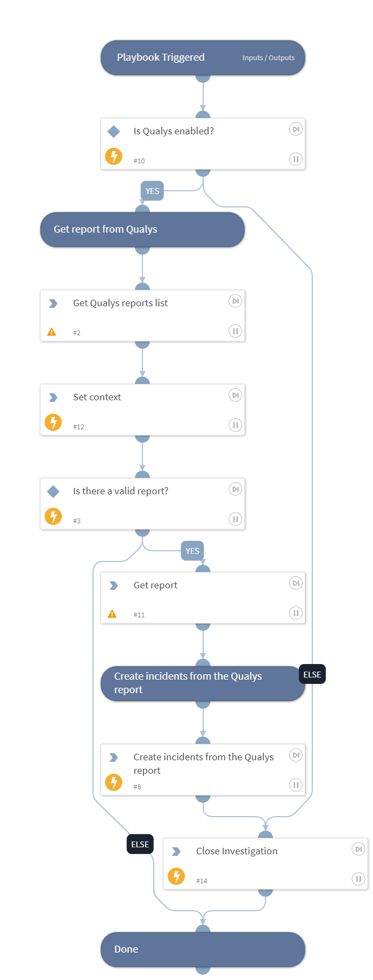The height and width of the screenshot is (980, 373).
Task: Toggle pause button on Is Qualys enabled task
Action: pos(296,159)
